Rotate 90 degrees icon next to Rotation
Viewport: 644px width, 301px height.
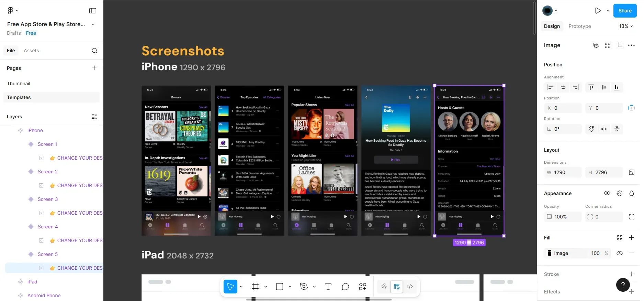591,129
